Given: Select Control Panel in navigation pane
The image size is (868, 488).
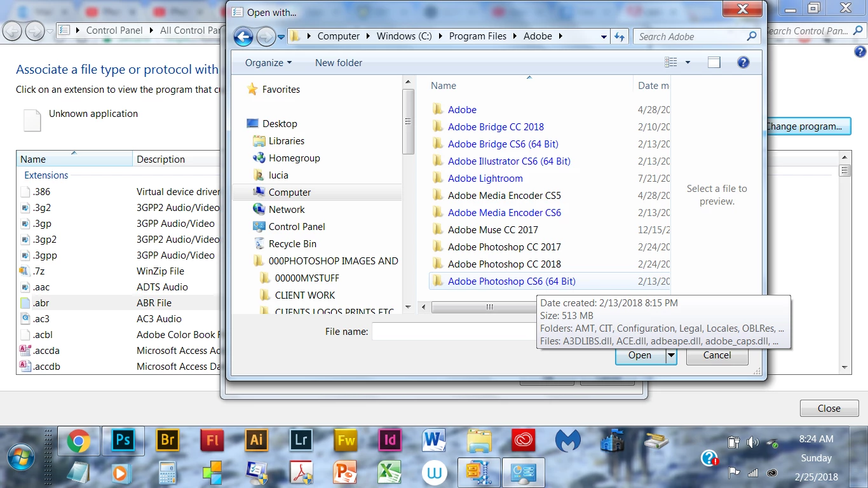Looking at the screenshot, I should click(x=297, y=227).
